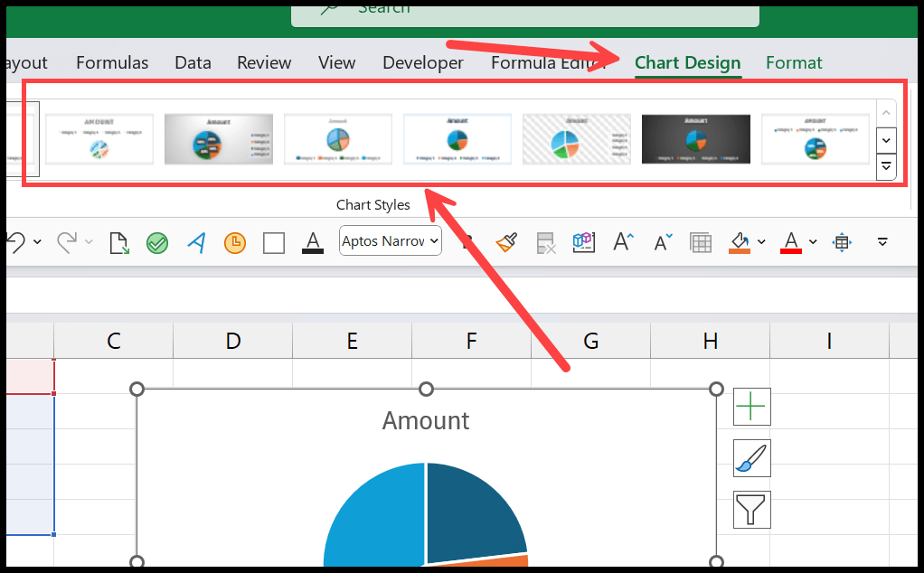Click the Redo arrow icon
This screenshot has width=924, height=573.
point(67,242)
